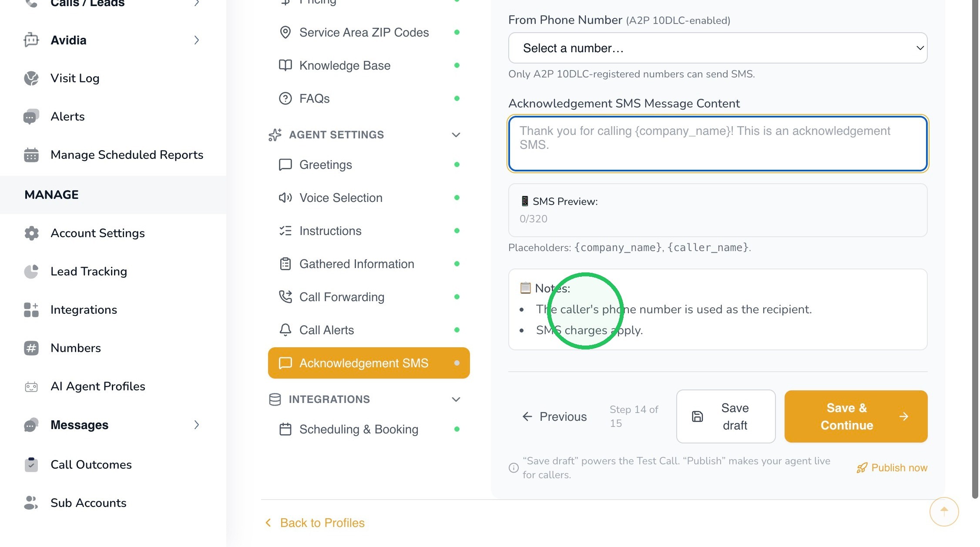Click the Numbers hash icon
Screen dimensions: 980x547
31,348
